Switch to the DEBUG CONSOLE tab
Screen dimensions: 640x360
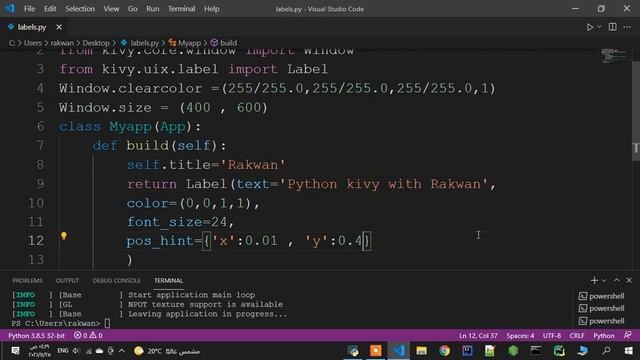[116, 280]
